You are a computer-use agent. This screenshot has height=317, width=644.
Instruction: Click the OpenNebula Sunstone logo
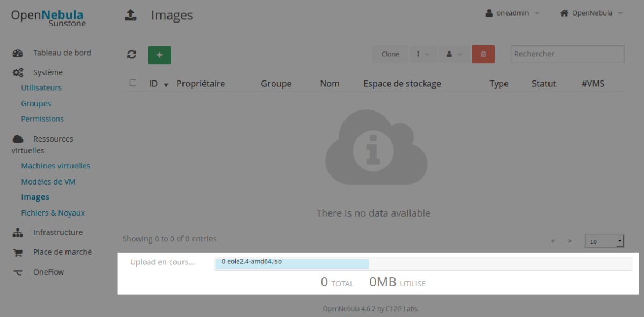(x=48, y=17)
